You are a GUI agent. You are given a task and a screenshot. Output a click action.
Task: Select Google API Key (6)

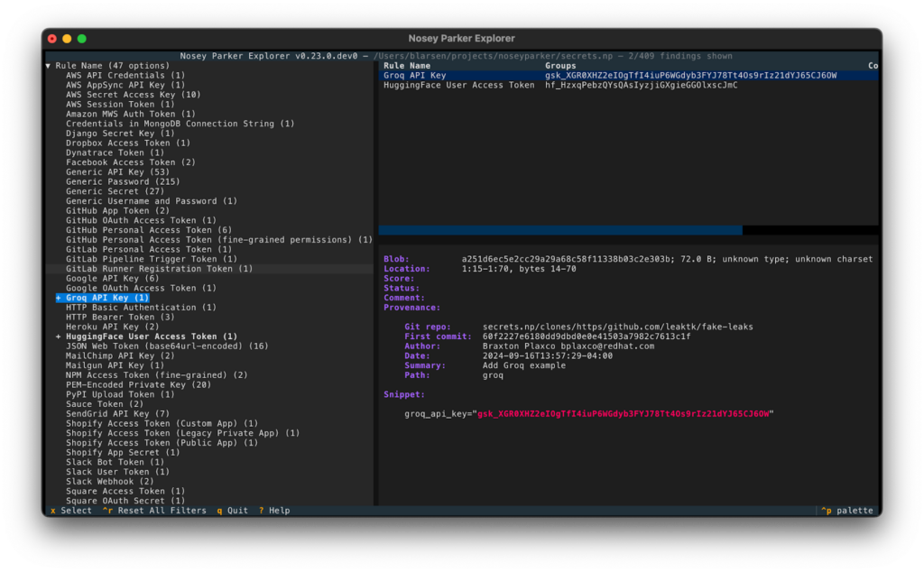tap(112, 279)
